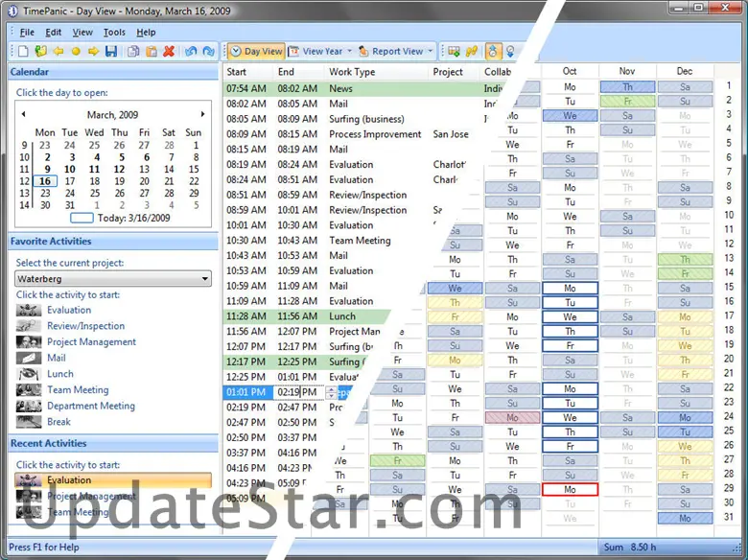Save using the floppy disk icon
The height and width of the screenshot is (560, 748).
coord(111,51)
